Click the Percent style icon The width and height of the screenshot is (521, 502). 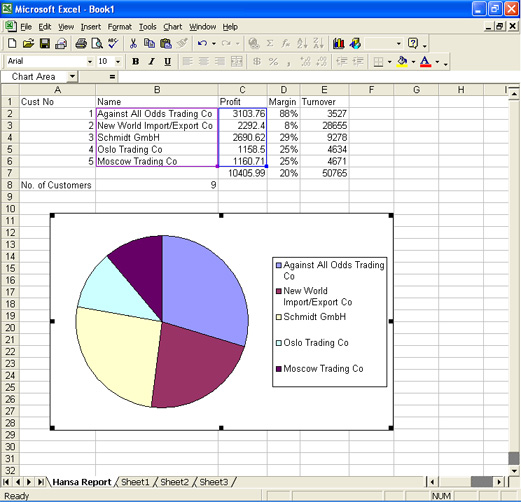(273, 61)
